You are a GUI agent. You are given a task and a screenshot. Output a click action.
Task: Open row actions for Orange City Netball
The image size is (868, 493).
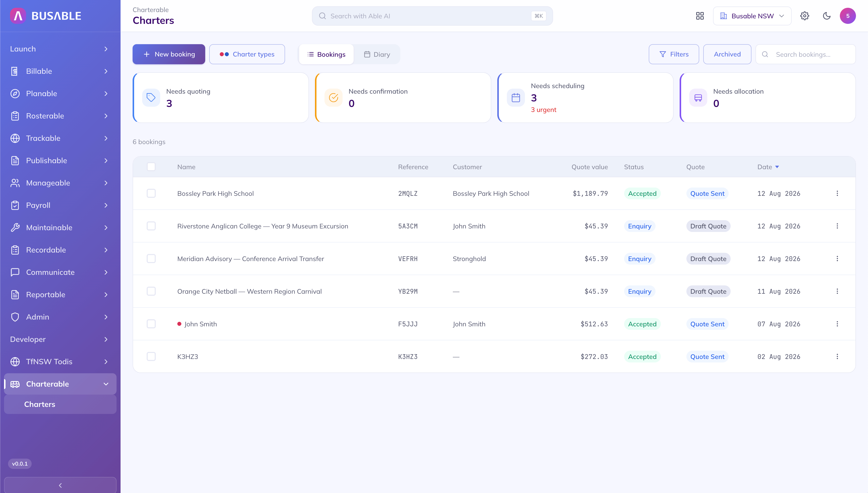837,291
